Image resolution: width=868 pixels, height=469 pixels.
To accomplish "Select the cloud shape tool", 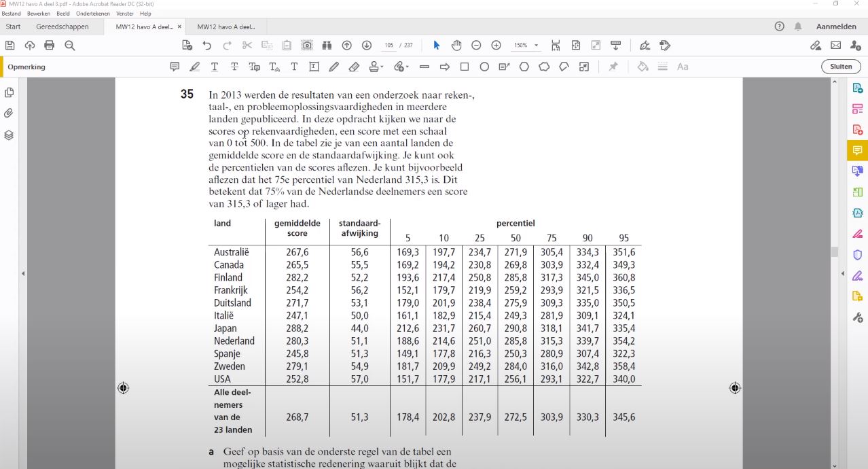I will 544,67.
